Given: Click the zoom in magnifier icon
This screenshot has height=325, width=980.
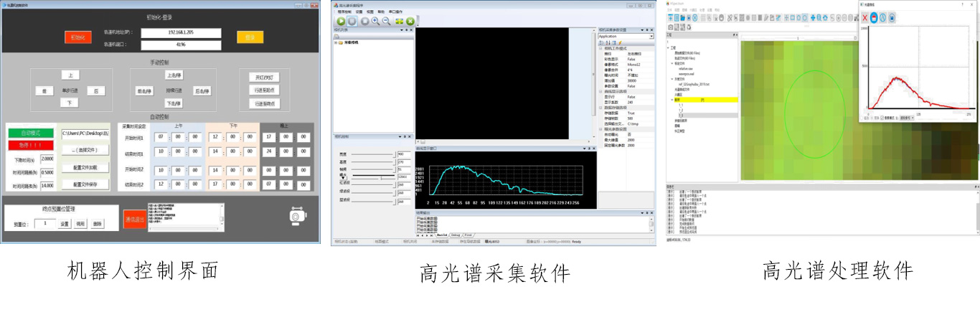Looking at the screenshot, I should [x=375, y=22].
